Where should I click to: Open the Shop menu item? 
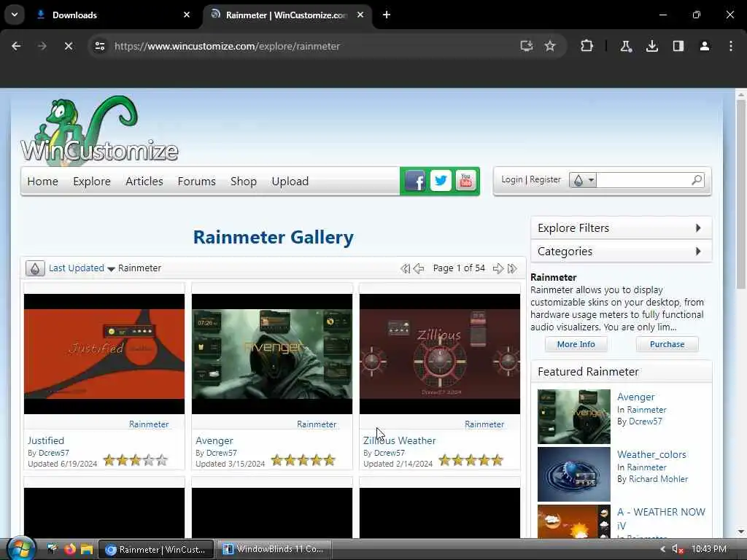click(244, 182)
